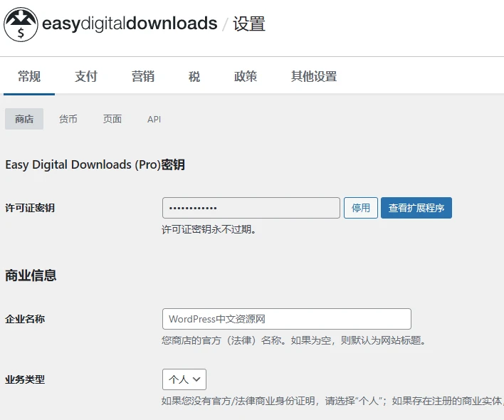The width and height of the screenshot is (504, 420).
Task: Click the 查看扩展程序 button
Action: [416, 208]
